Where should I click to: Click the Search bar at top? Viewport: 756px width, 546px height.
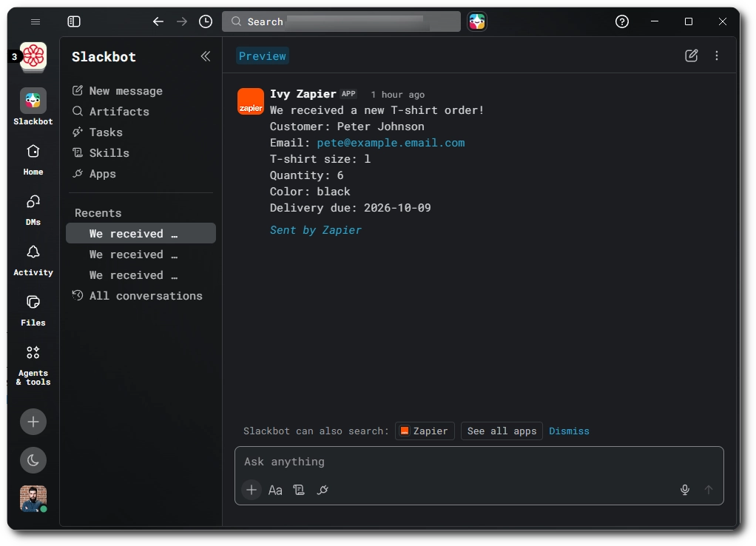click(341, 21)
